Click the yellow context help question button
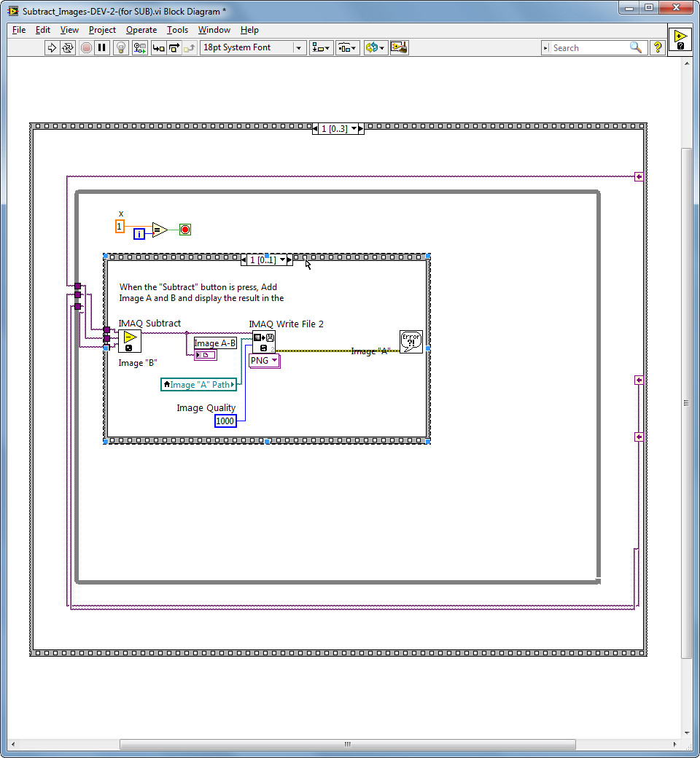The image size is (700, 758). pos(658,48)
